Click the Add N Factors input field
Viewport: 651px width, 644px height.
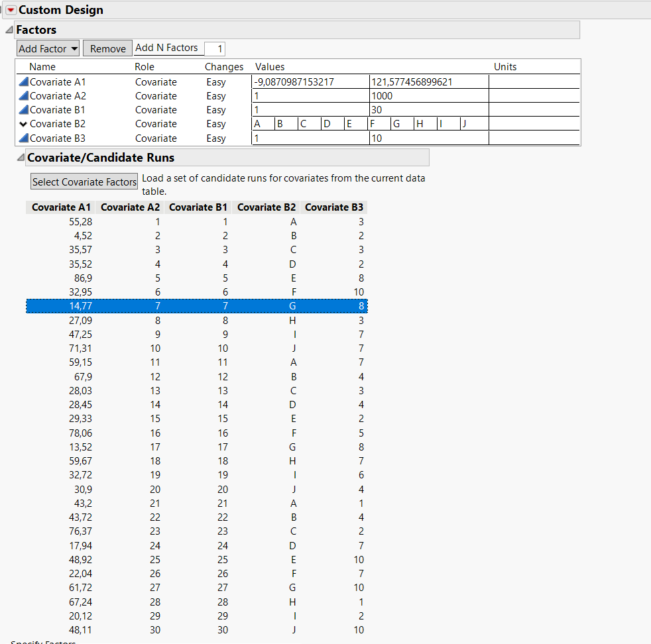coord(214,48)
